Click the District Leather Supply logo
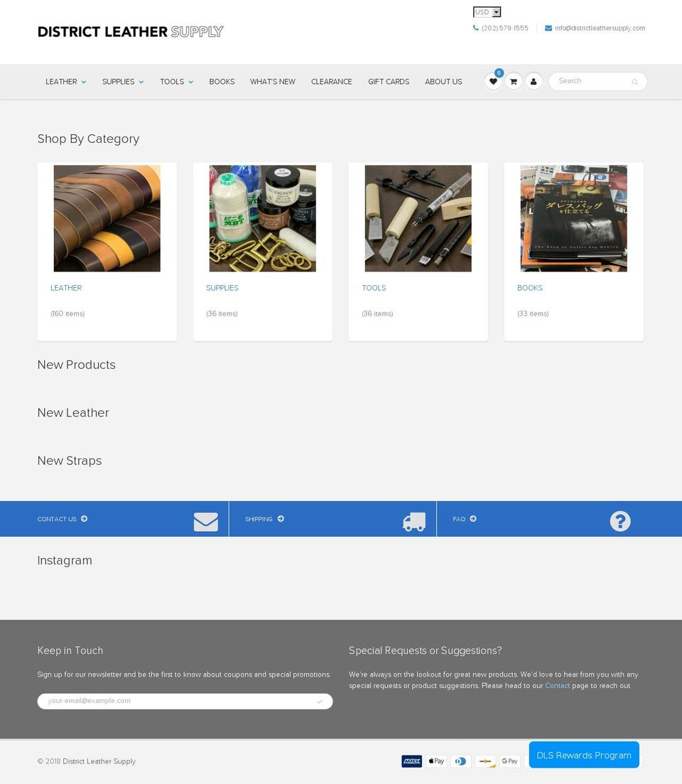The height and width of the screenshot is (784, 682). (131, 31)
